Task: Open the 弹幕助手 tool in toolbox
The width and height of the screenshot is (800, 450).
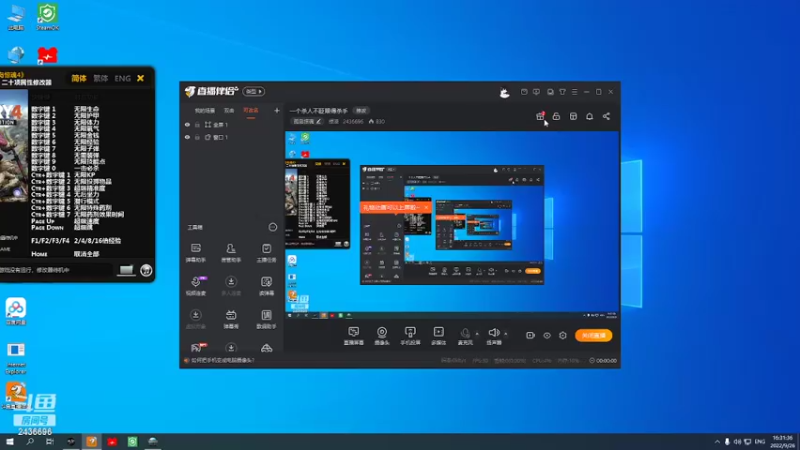Action: [x=196, y=253]
